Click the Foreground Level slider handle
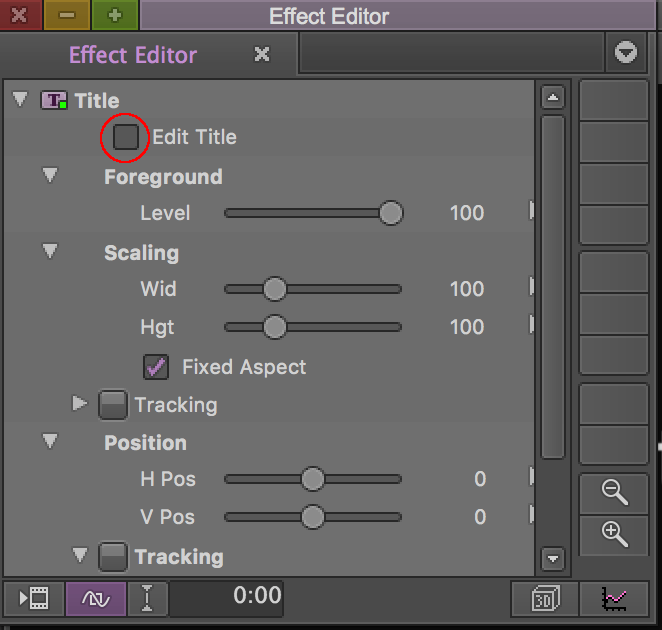 [x=391, y=213]
